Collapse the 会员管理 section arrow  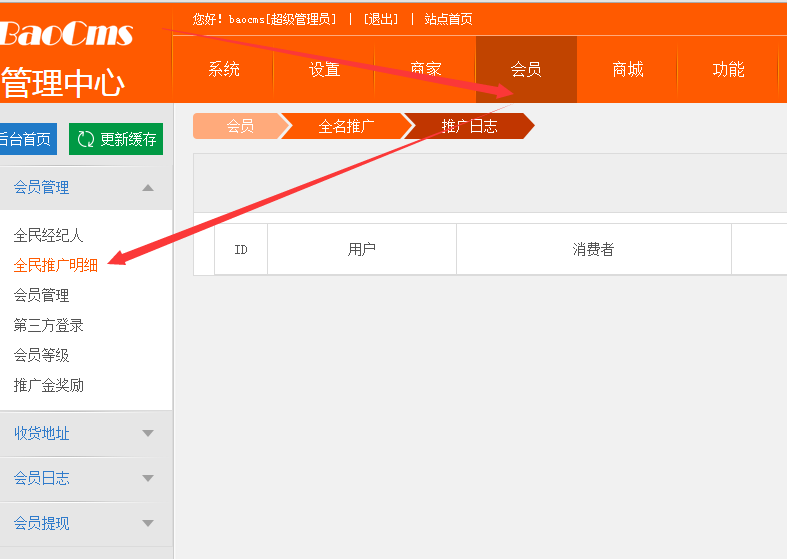coord(148,188)
